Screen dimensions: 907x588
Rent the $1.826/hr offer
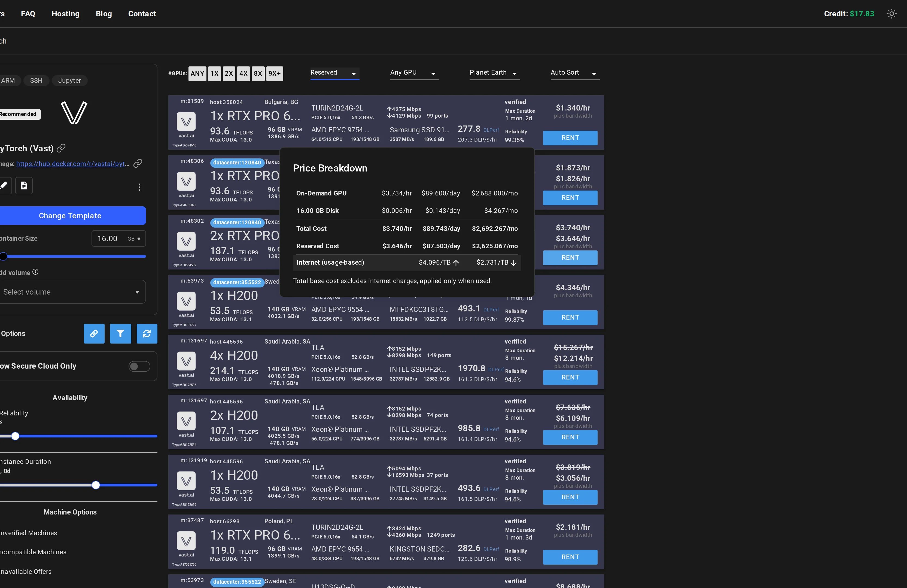(570, 198)
